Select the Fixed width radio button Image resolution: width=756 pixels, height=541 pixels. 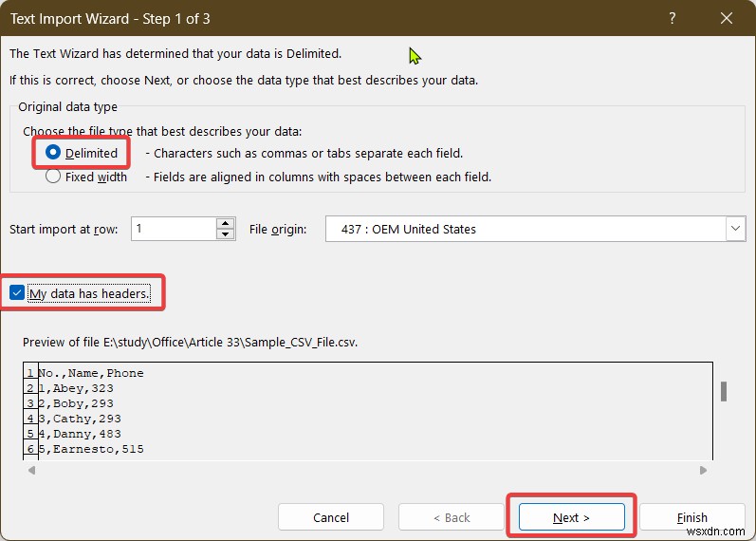tap(53, 177)
